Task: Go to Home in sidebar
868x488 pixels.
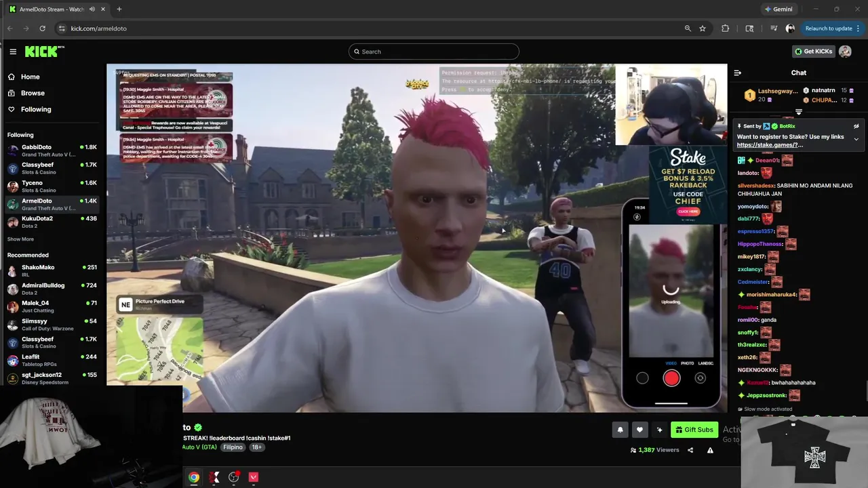Action: pos(24,77)
